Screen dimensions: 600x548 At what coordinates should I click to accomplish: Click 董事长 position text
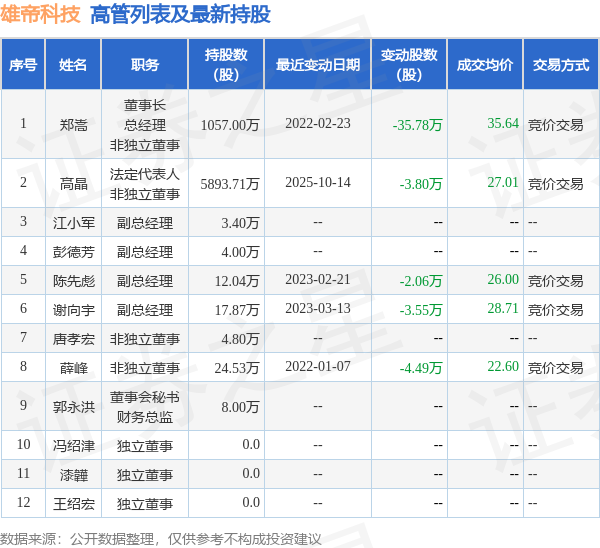pos(145,105)
